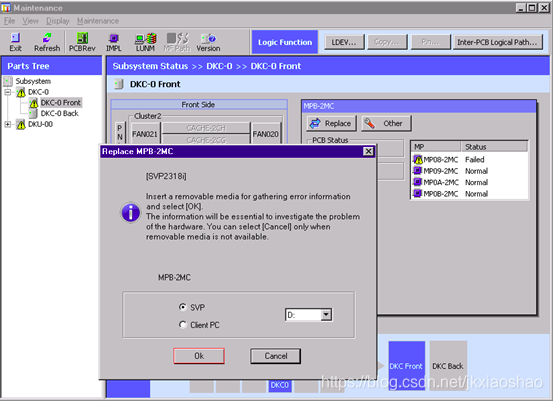Select DKU-00 in Parts Tree
This screenshot has height=401, width=553.
click(40, 124)
